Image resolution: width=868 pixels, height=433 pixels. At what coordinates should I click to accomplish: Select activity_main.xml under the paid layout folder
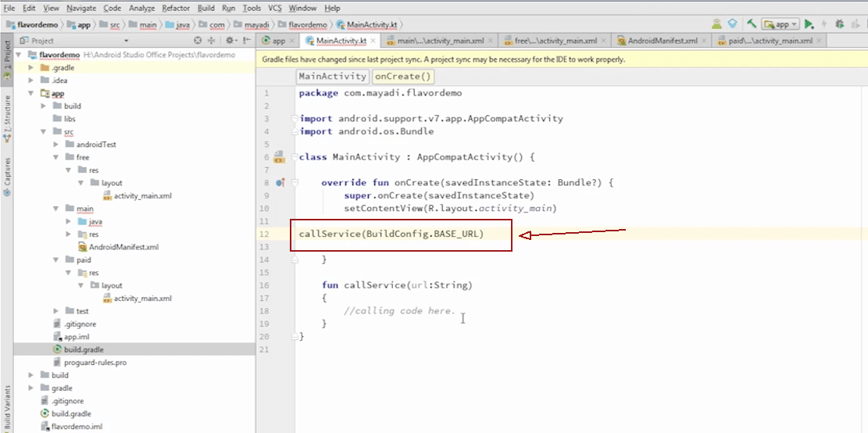coord(137,299)
